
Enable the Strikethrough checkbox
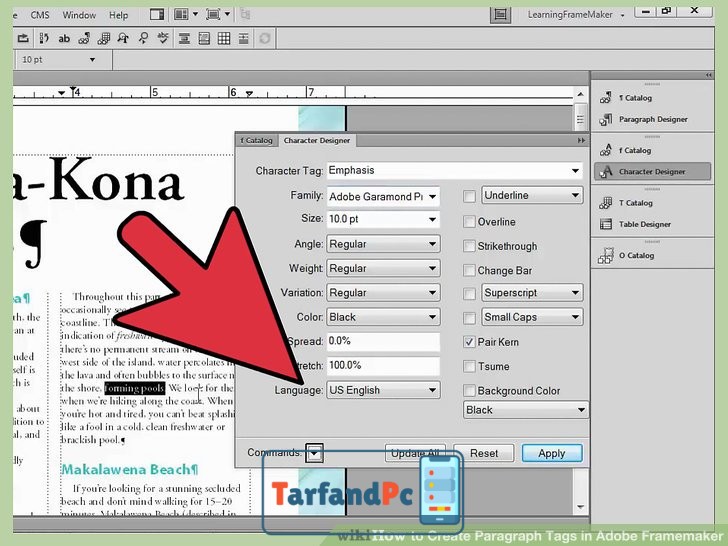click(469, 246)
